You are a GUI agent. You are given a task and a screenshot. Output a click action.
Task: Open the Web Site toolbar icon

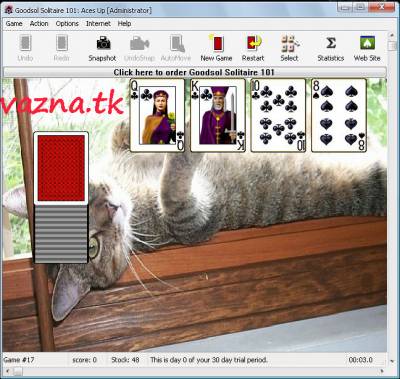point(367,44)
